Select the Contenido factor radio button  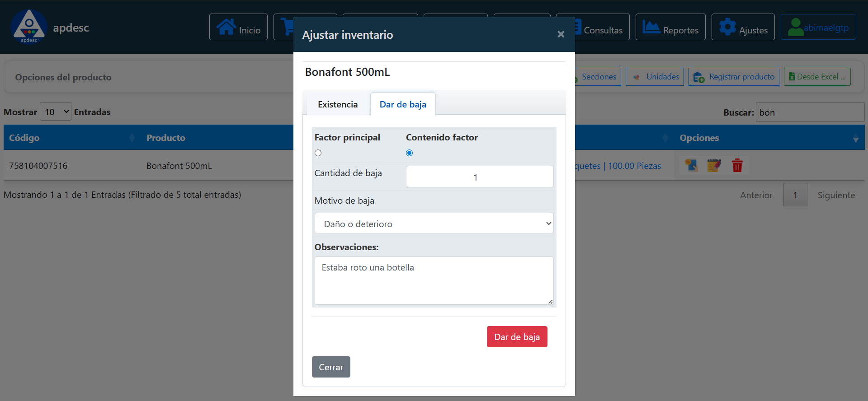pos(410,153)
